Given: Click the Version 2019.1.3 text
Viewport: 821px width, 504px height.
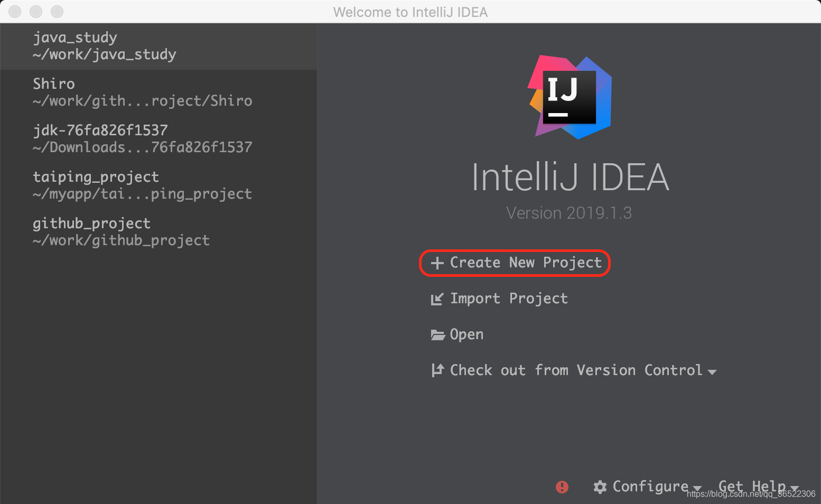Looking at the screenshot, I should [x=569, y=213].
